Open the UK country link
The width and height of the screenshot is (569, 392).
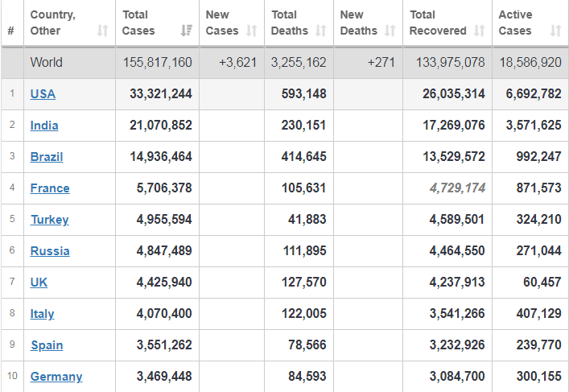tap(39, 283)
